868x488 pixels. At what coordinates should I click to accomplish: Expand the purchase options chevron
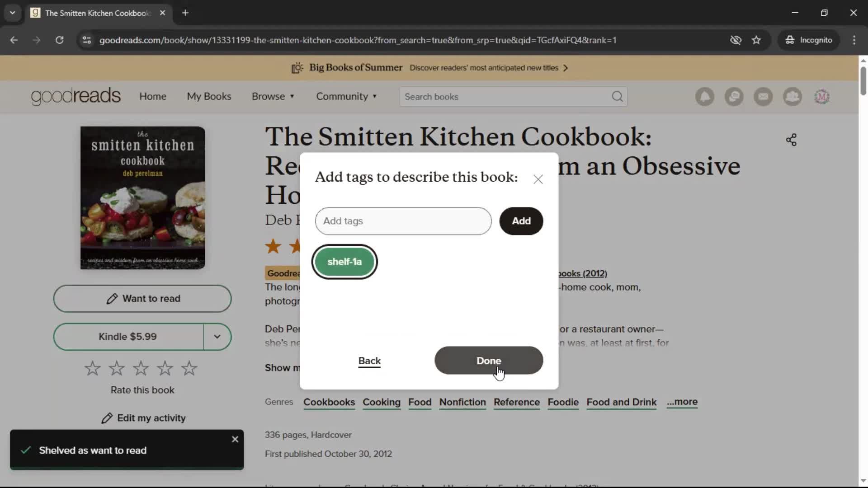pos(217,337)
